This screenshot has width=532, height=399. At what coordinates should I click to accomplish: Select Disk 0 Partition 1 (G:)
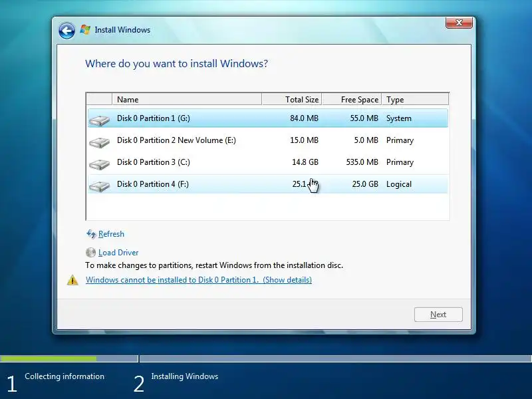(268, 118)
